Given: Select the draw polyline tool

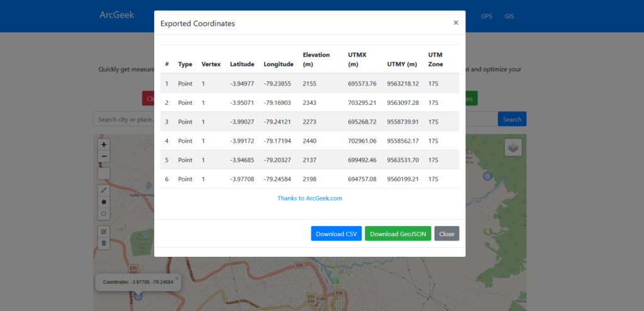Looking at the screenshot, I should point(104,190).
